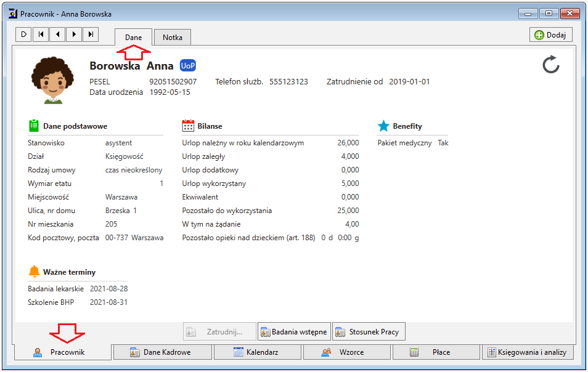Click the apartment number 205
This screenshot has height=372, width=588.
tap(111, 224)
